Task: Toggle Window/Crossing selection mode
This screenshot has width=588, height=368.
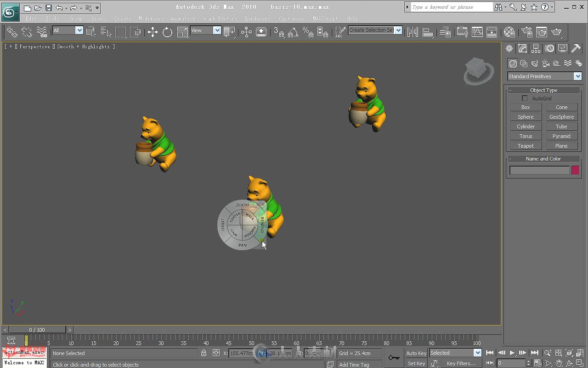Action: tap(136, 32)
